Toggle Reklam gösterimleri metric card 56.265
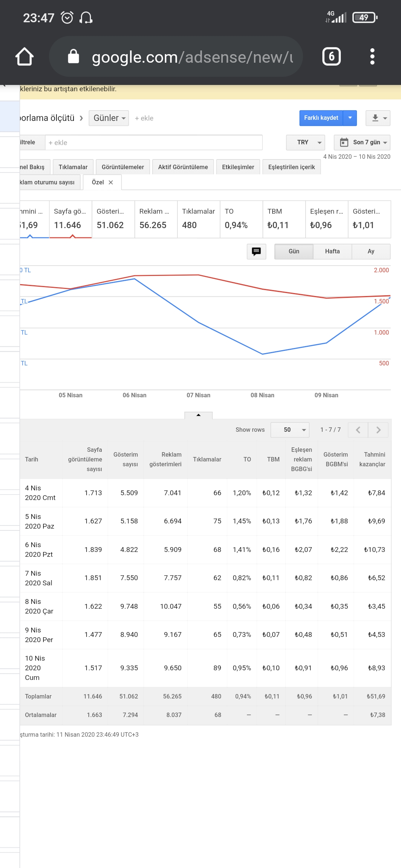This screenshot has width=401, height=868. (x=156, y=219)
